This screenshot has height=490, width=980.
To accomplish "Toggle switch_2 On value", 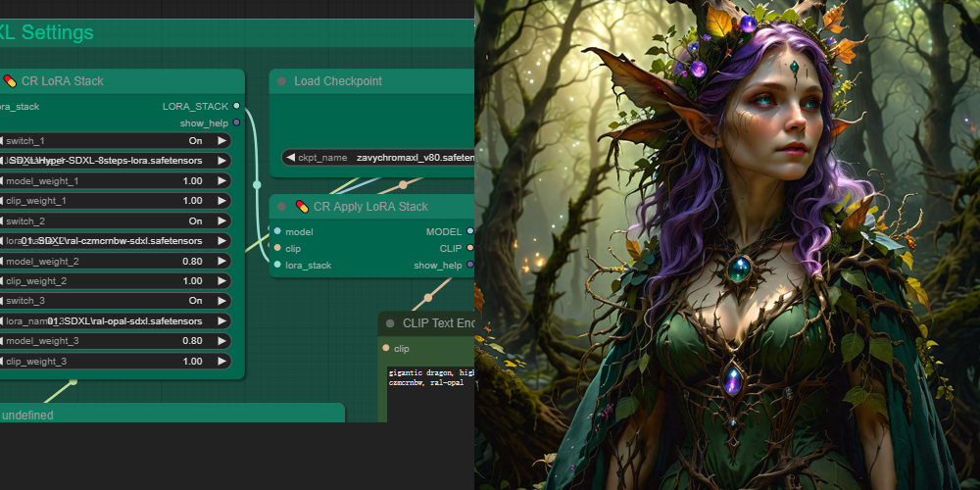I will point(196,220).
